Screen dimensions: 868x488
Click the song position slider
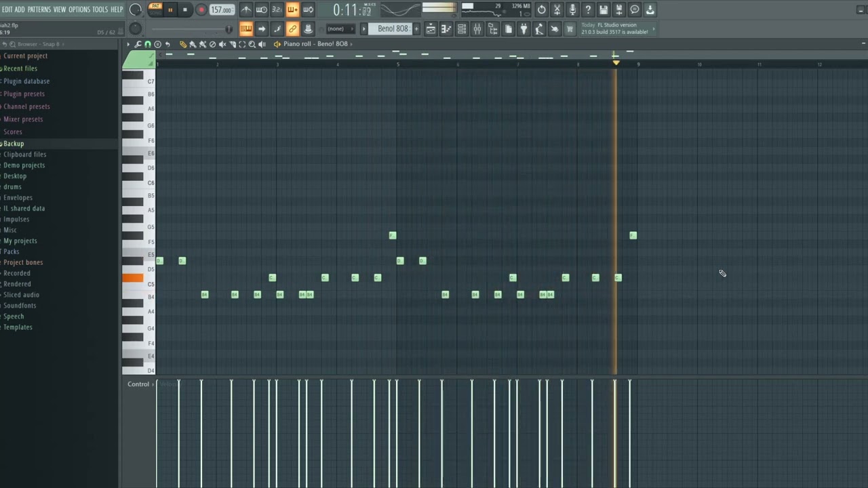point(191,29)
